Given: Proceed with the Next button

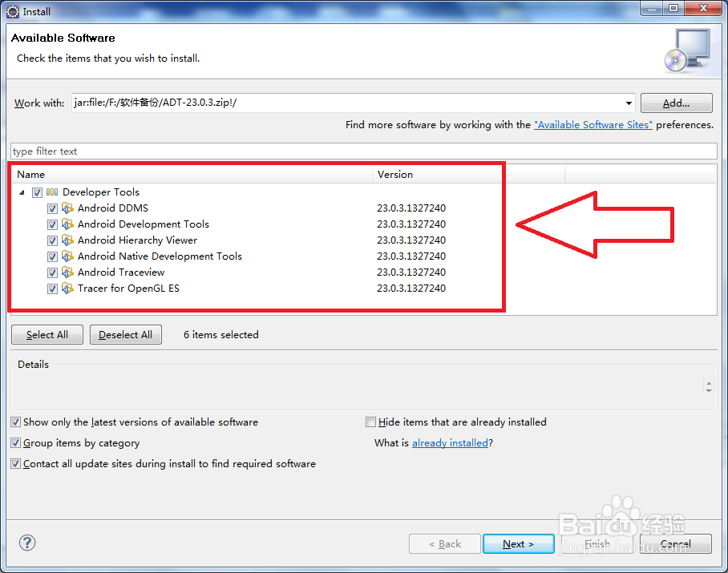Looking at the screenshot, I should (519, 544).
